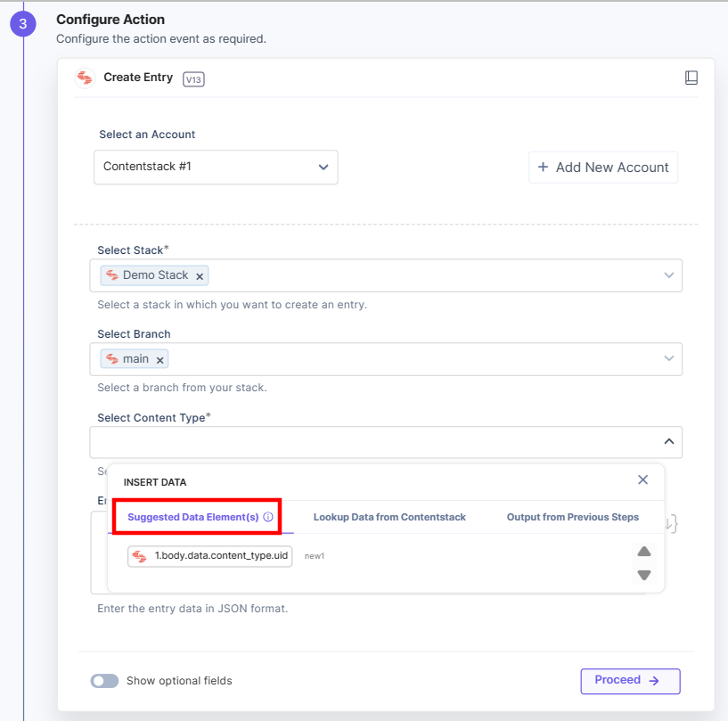Click the scroll up arrow in Insert Data
Viewport: 728px width, 721px height.
pos(644,551)
